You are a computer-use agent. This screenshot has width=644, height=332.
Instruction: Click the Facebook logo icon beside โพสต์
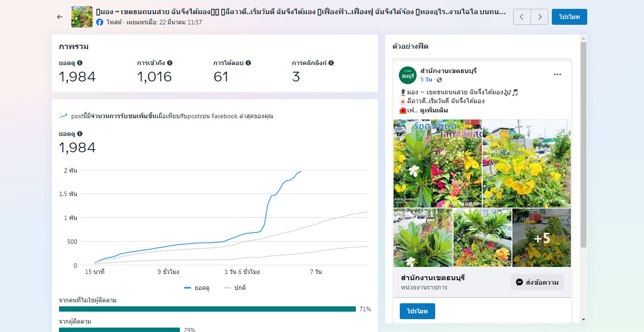click(x=100, y=22)
